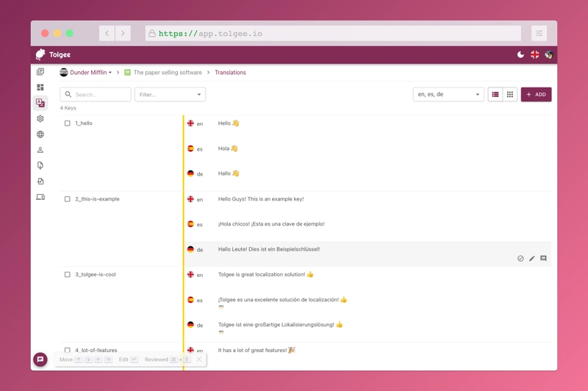
Task: Open the dashboard grid icon in the sidebar
Action: tap(40, 87)
